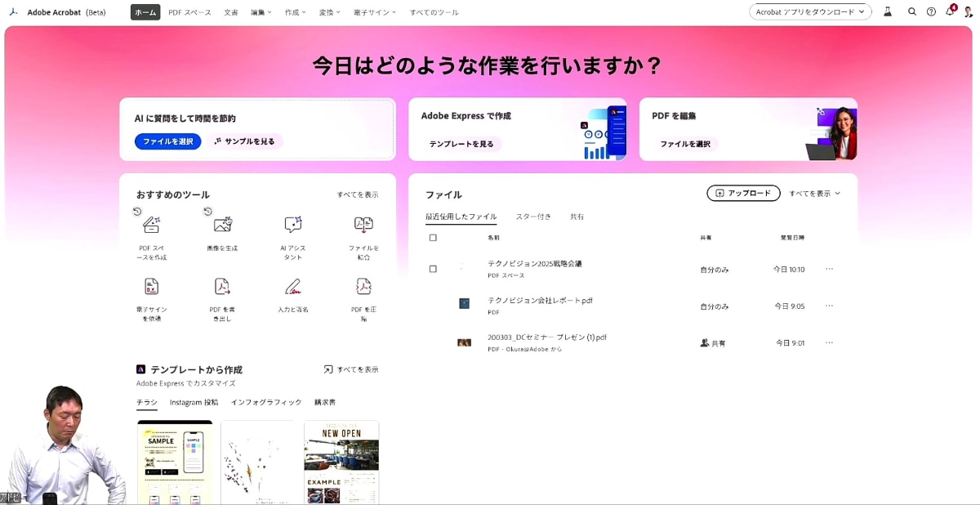Open the 入力と署名 tool
Image resolution: width=980 pixels, height=505 pixels.
point(292,295)
